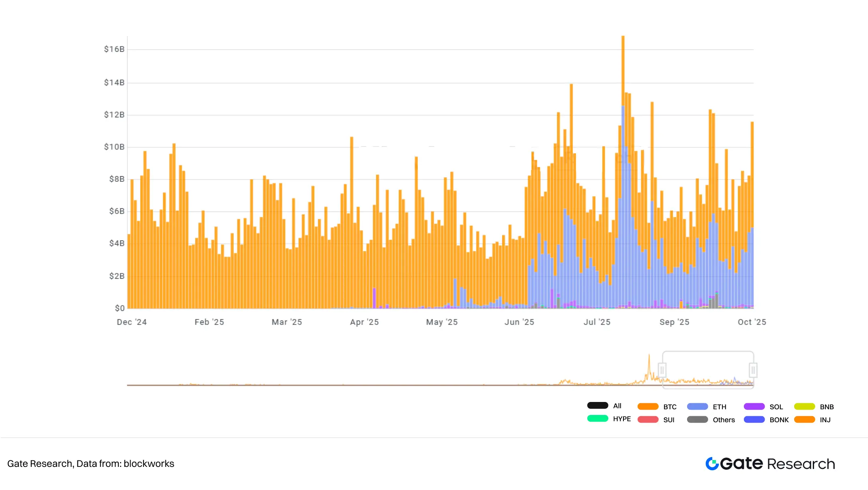
Task: Click the Gate Research data source text
Action: (90, 464)
